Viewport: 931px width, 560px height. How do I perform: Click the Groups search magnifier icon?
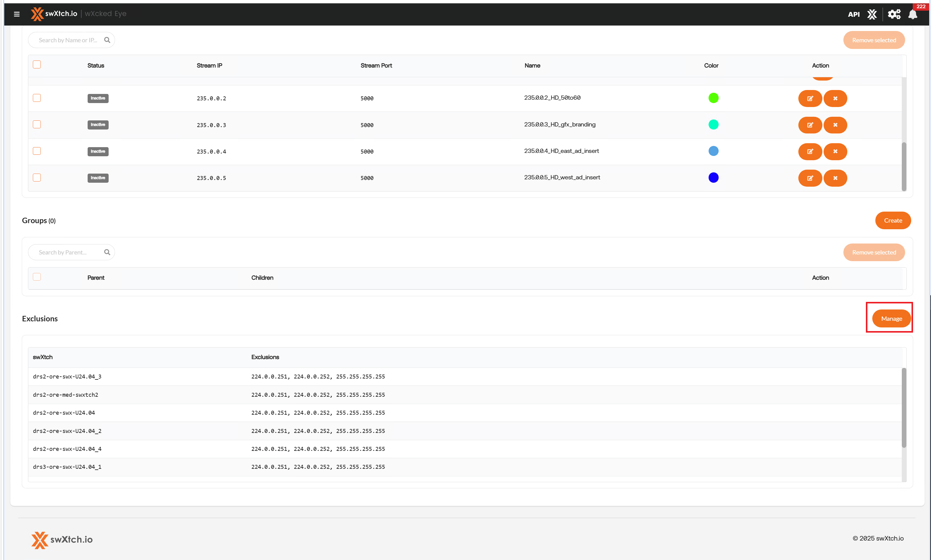coord(107,252)
